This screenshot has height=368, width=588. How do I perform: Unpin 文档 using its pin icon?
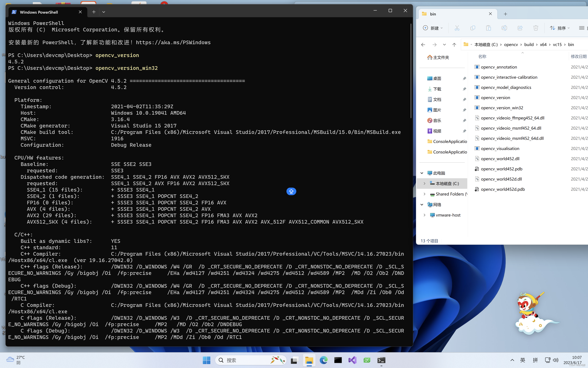pyautogui.click(x=464, y=100)
